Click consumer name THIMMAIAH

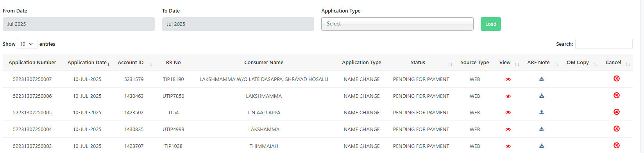pyautogui.click(x=264, y=146)
